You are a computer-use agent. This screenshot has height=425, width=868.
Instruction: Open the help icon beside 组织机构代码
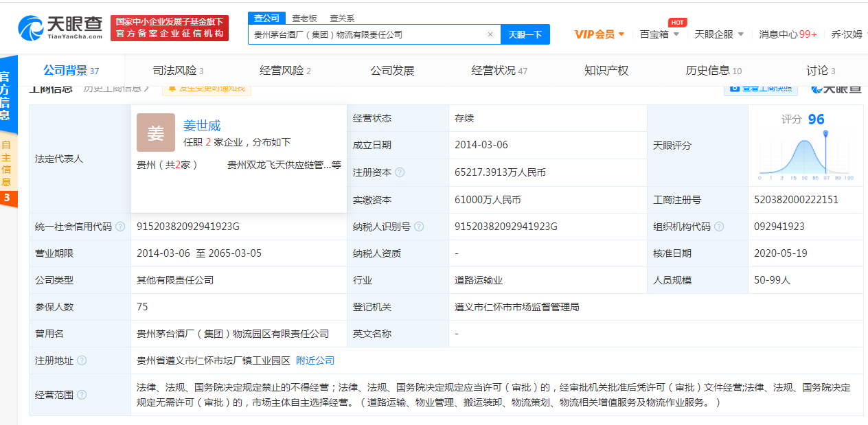[719, 227]
